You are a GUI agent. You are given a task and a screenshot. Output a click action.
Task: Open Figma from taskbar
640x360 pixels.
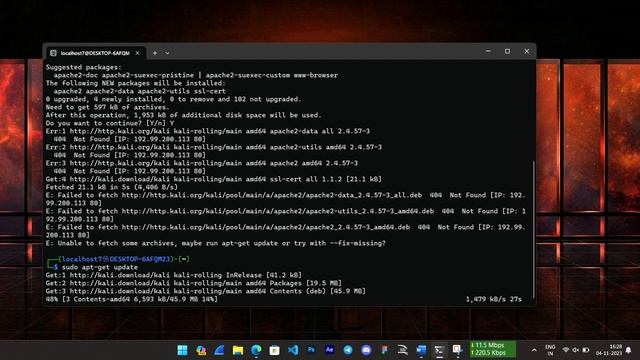pyautogui.click(x=384, y=350)
